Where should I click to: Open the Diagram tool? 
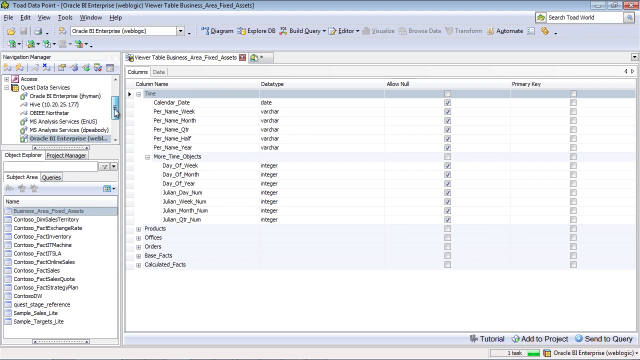pyautogui.click(x=217, y=31)
